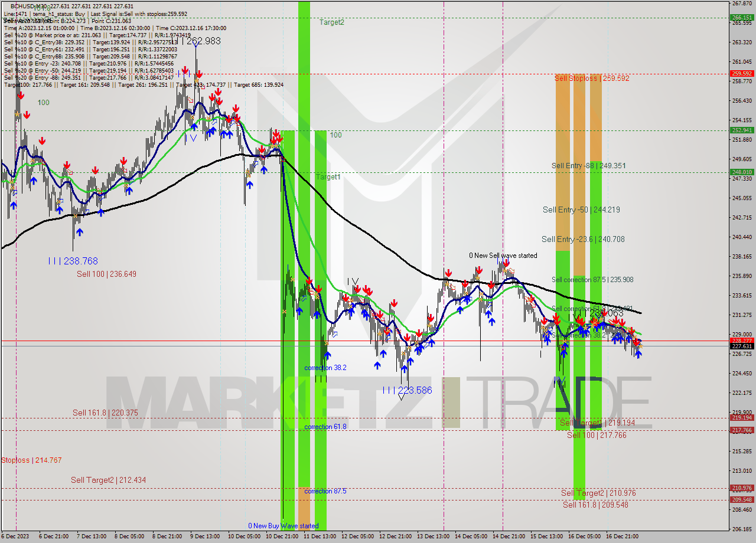Click the '7 Dec 13:00' time axis label
Image resolution: width=756 pixels, height=543 pixels.
pos(92,537)
